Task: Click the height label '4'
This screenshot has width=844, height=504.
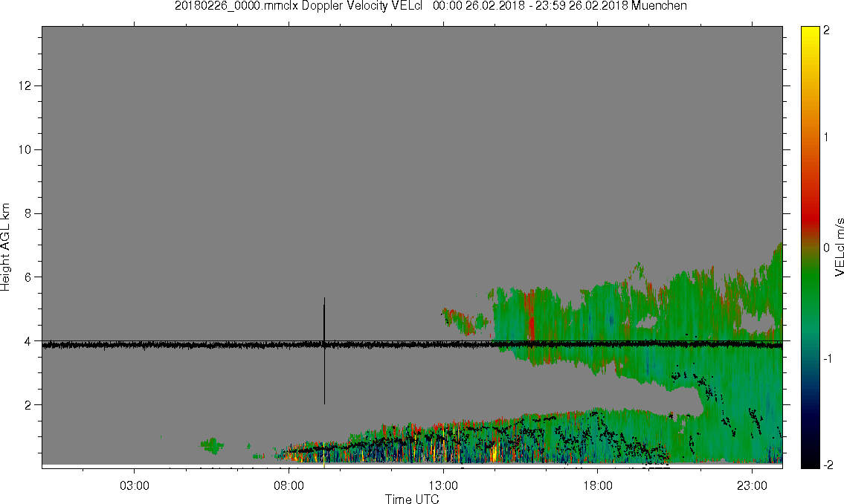Action: [28, 341]
